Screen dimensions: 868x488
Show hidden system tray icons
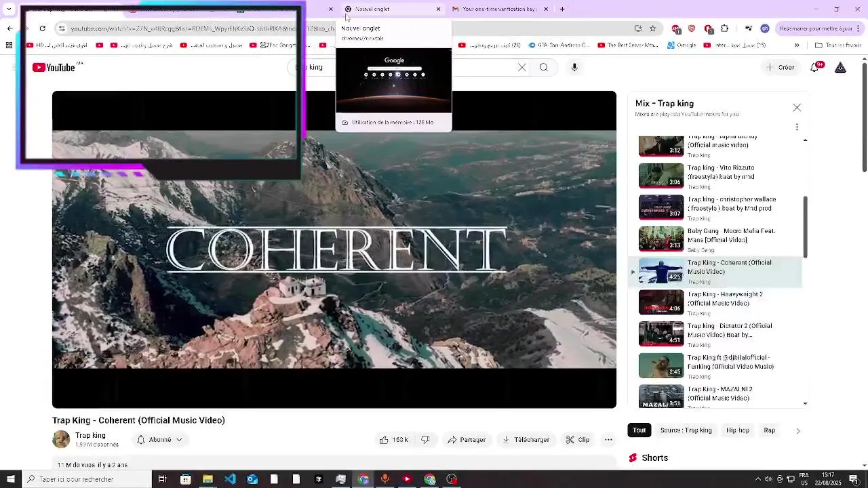click(x=757, y=479)
